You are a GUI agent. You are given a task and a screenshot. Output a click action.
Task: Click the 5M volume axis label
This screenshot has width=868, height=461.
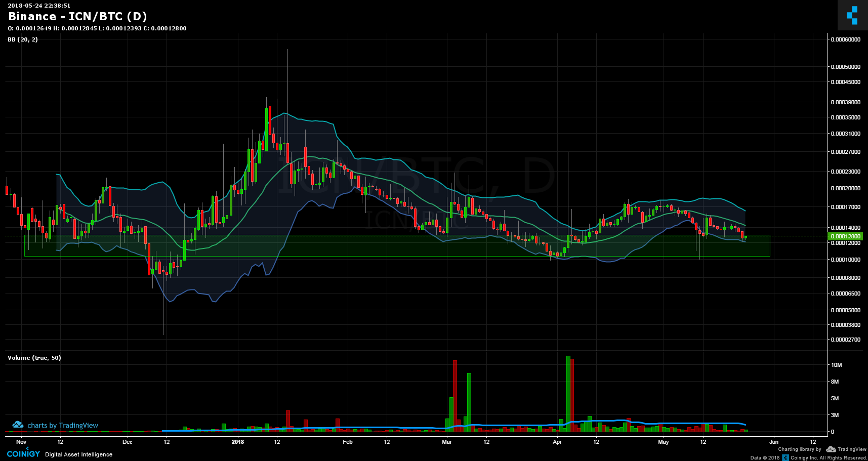(x=835, y=398)
